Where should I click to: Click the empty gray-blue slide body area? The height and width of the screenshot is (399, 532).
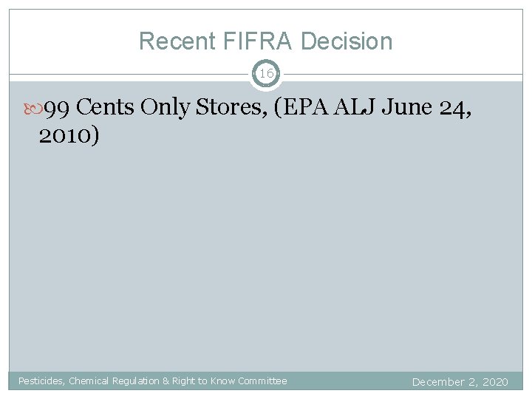click(266, 258)
